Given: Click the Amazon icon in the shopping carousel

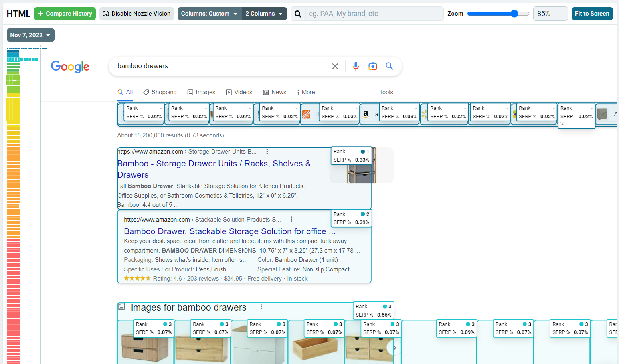Looking at the screenshot, I should [366, 114].
